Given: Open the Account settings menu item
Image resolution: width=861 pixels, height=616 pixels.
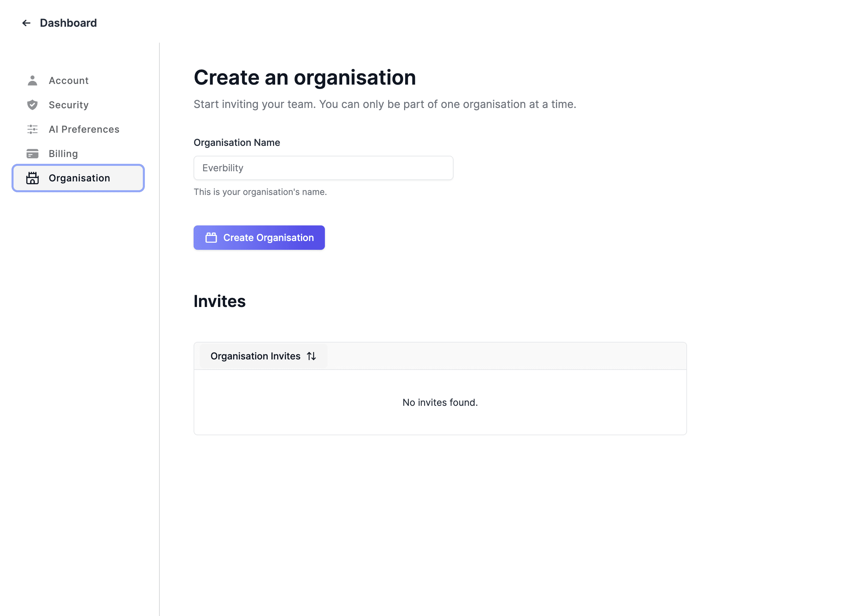Looking at the screenshot, I should (x=69, y=81).
